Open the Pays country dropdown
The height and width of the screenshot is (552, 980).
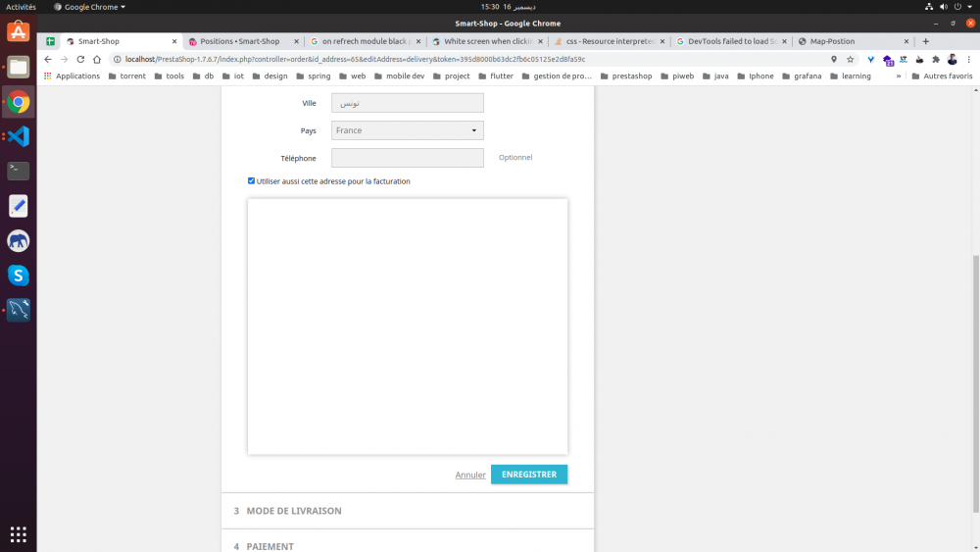click(x=408, y=130)
